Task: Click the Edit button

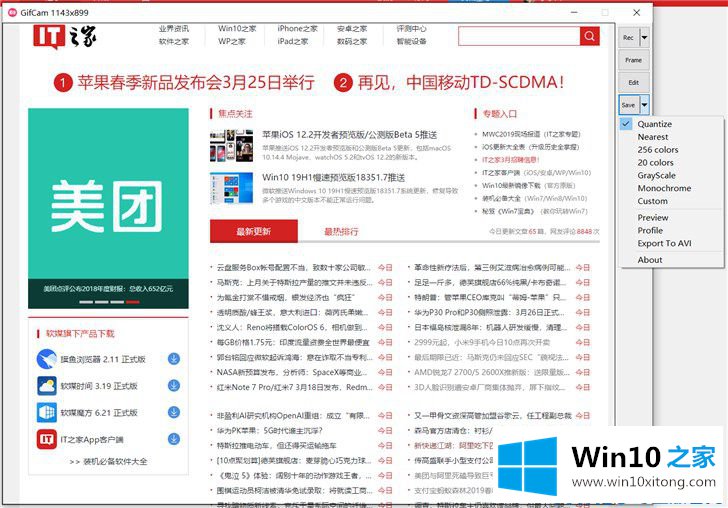Action: point(633,82)
